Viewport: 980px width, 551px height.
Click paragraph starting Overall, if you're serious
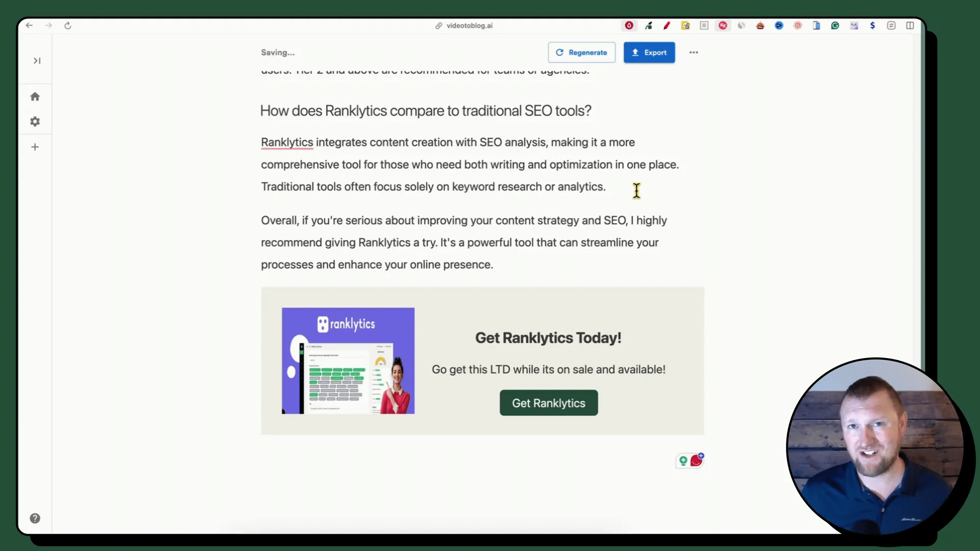[464, 242]
